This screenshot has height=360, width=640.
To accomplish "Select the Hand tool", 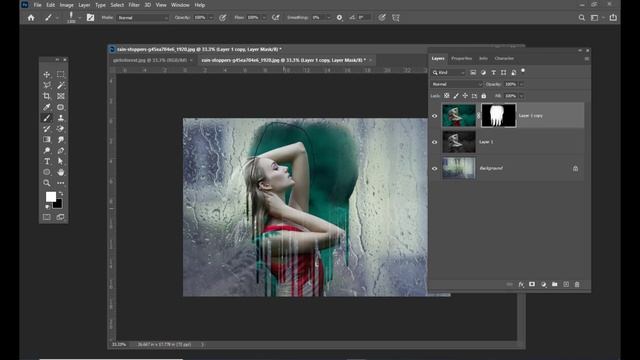I will click(x=60, y=172).
